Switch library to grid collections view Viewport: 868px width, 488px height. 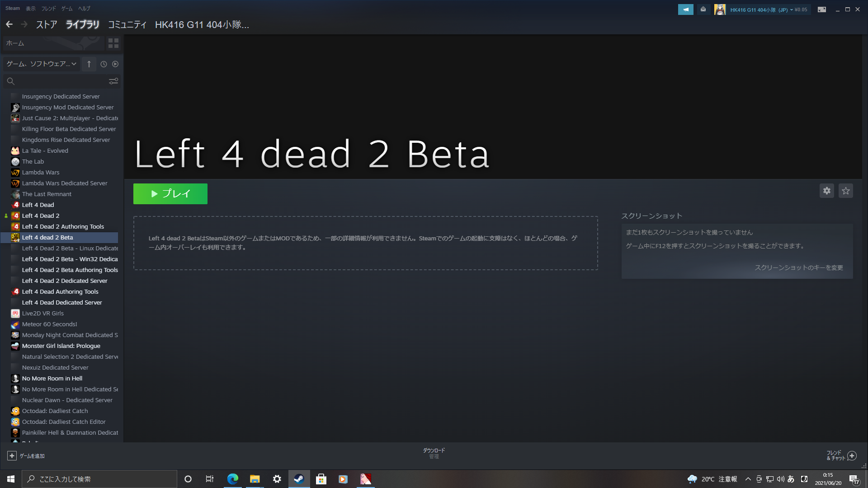[x=113, y=43]
